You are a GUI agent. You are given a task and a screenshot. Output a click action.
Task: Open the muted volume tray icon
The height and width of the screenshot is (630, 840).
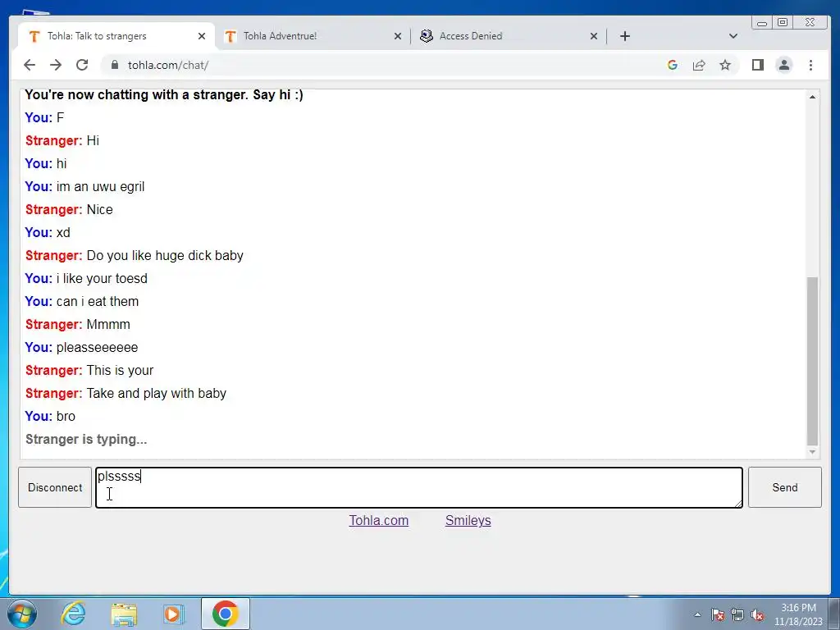pos(757,614)
